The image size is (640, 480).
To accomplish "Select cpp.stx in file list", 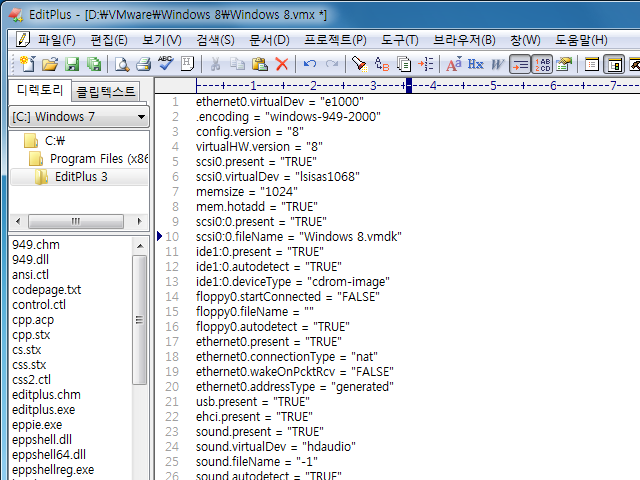I will point(31,335).
